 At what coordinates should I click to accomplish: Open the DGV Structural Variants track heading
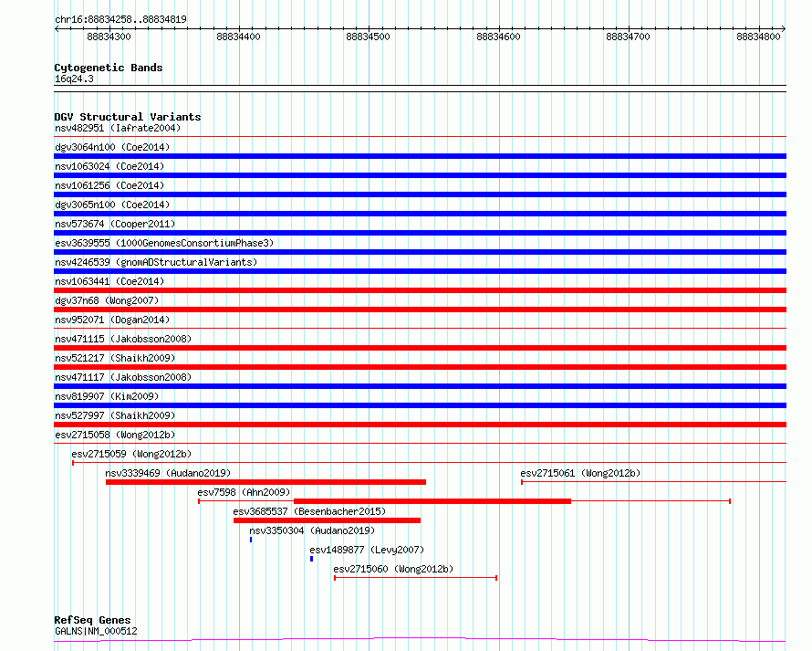point(128,117)
